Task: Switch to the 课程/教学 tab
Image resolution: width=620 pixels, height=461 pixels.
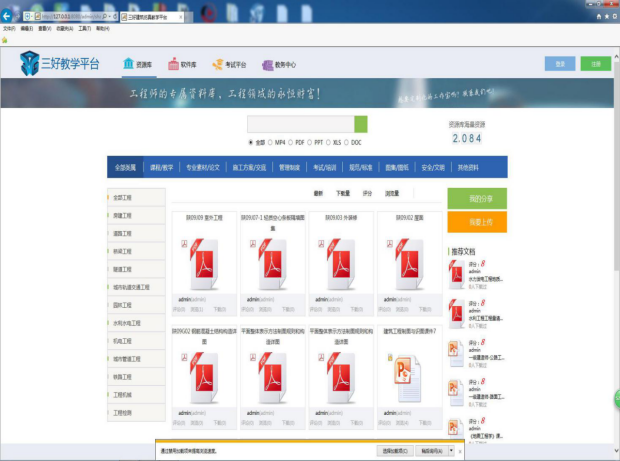Action: 161,167
